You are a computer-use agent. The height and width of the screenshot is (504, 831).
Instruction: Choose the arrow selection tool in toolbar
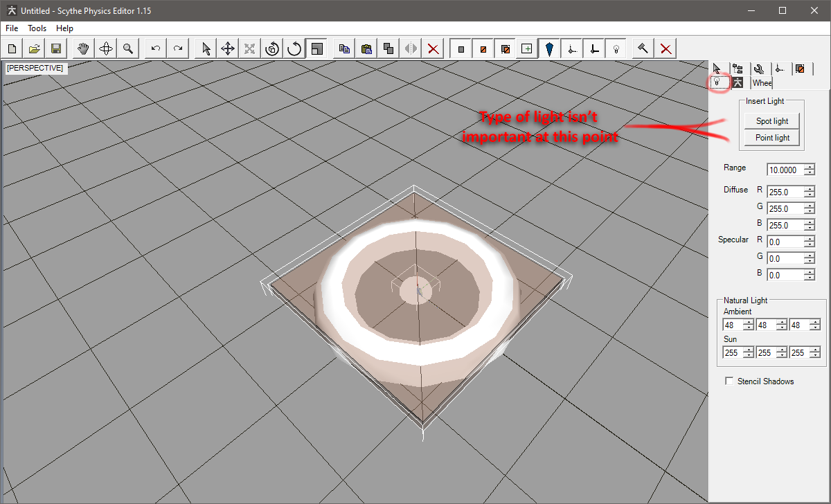(206, 48)
